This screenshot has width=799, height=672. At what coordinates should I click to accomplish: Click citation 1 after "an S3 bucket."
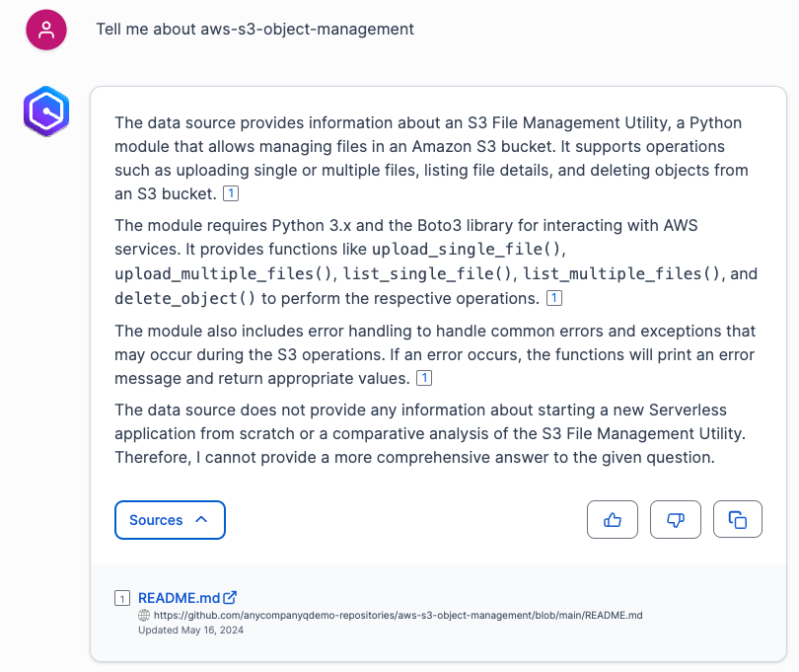click(x=231, y=193)
